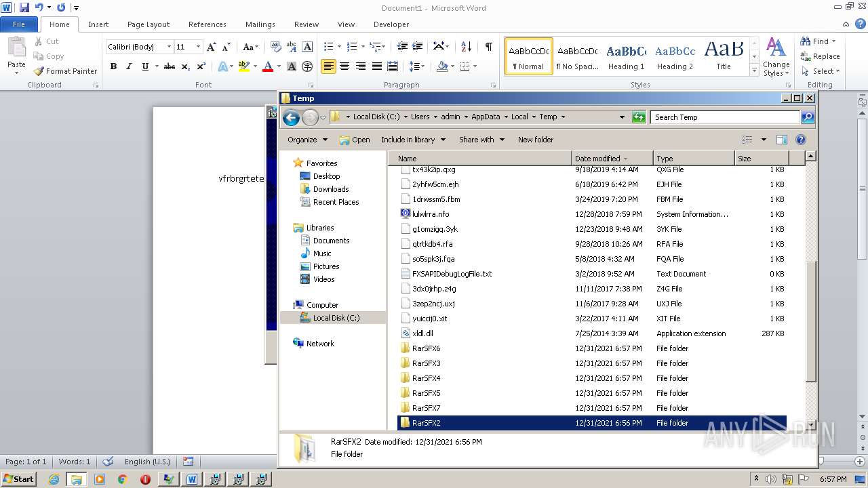The height and width of the screenshot is (488, 868).
Task: Open Organize dropdown in Explorer
Action: 307,140
